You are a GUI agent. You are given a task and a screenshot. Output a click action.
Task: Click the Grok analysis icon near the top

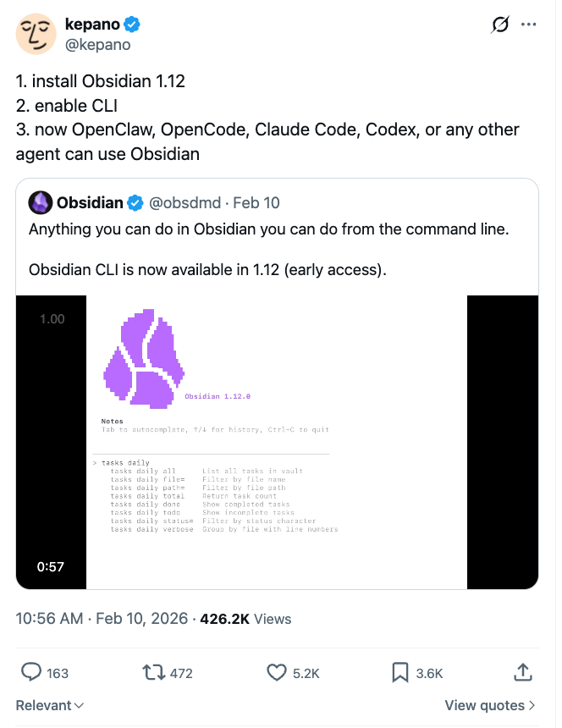(x=499, y=25)
